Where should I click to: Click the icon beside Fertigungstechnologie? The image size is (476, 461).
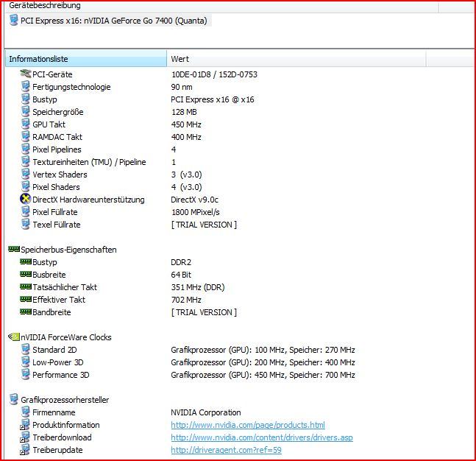coord(26,87)
